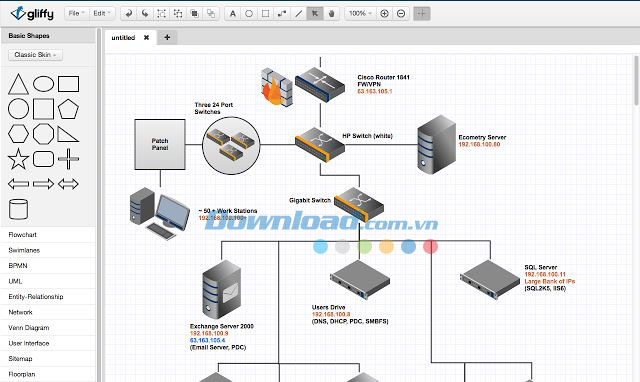Zoom out with the minus magnifier

401,13
